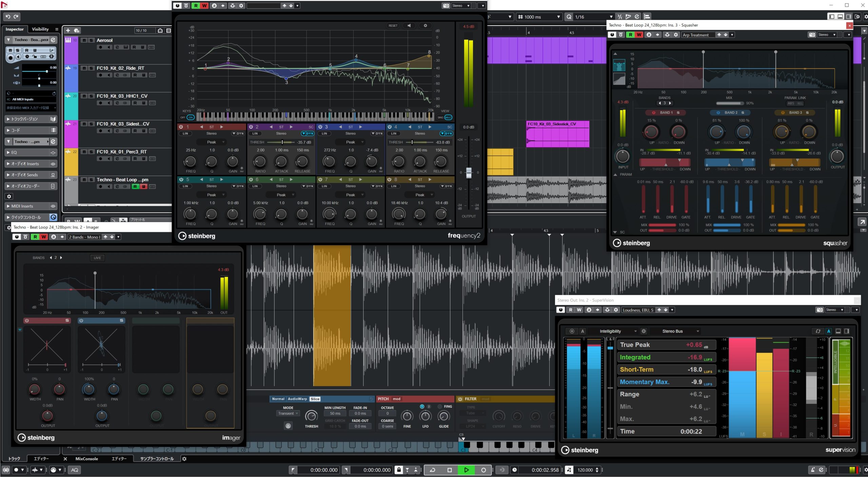This screenshot has height=477, width=868.
Task: Select AudioWarp mode in sampler control
Action: point(297,399)
